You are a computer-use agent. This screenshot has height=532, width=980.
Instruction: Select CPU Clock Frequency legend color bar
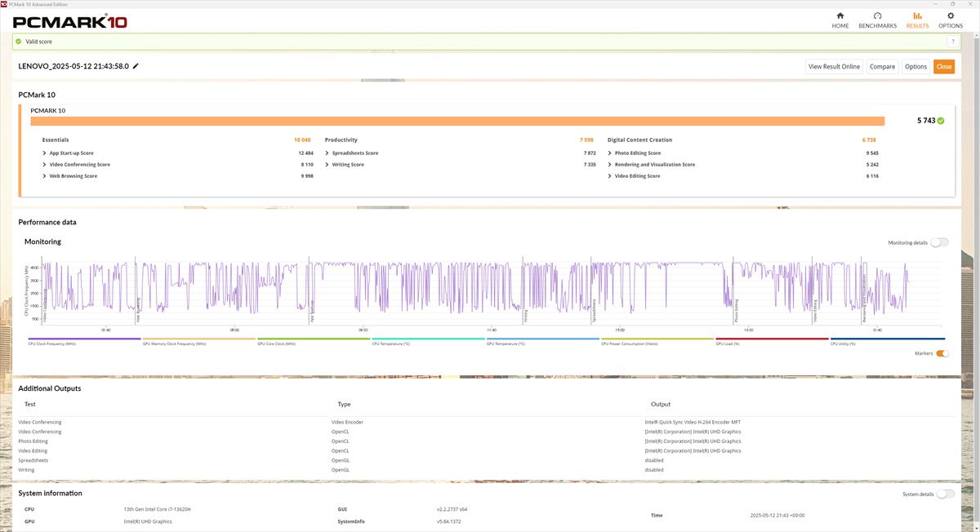(x=84, y=339)
